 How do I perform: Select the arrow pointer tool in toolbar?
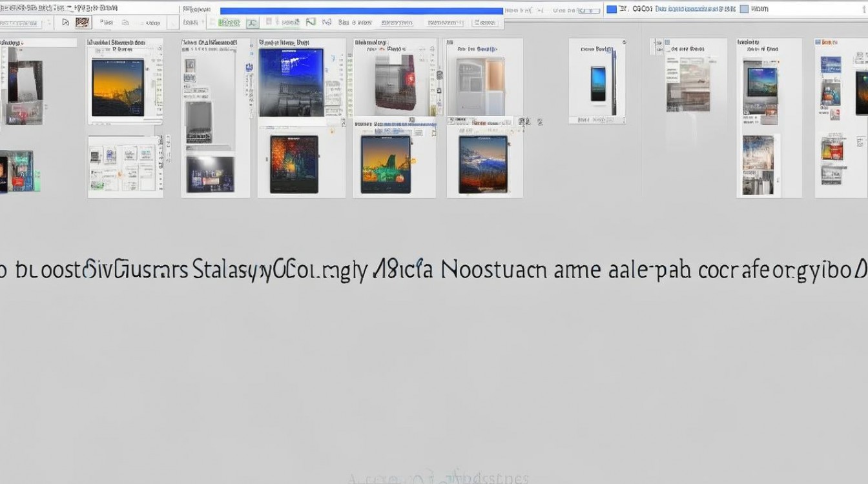point(65,23)
